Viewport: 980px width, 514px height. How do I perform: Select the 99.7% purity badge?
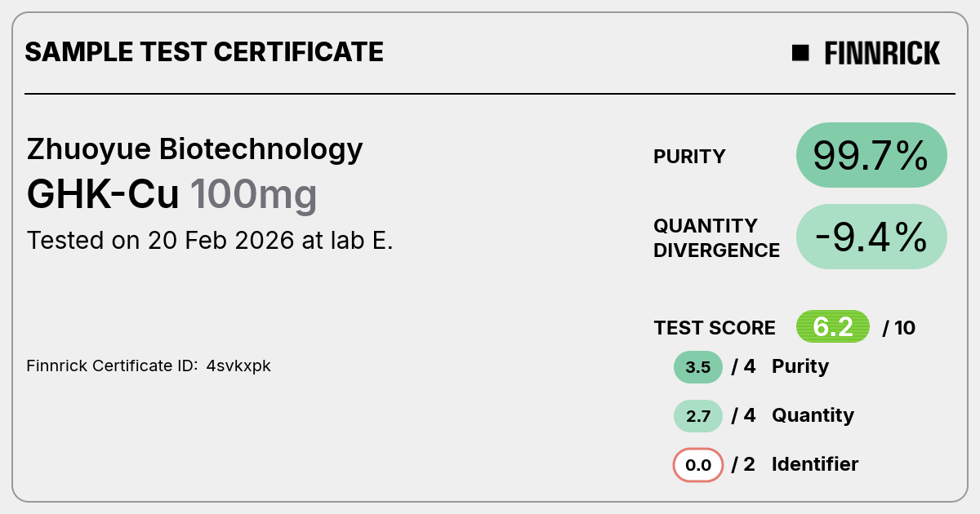pos(871,155)
